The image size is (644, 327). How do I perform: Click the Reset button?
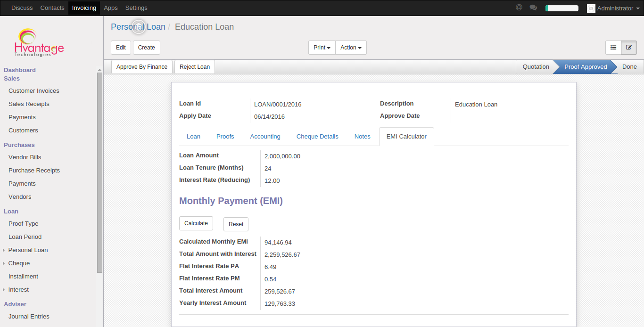[236, 224]
